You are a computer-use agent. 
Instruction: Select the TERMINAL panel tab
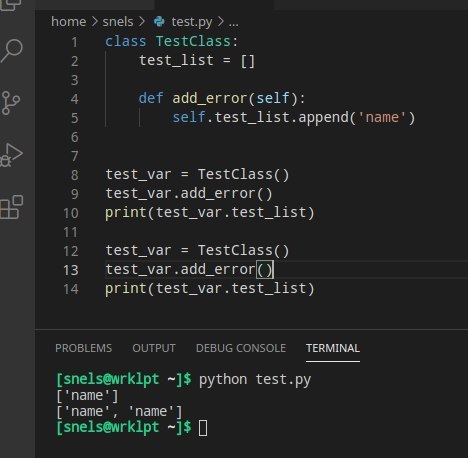[333, 348]
